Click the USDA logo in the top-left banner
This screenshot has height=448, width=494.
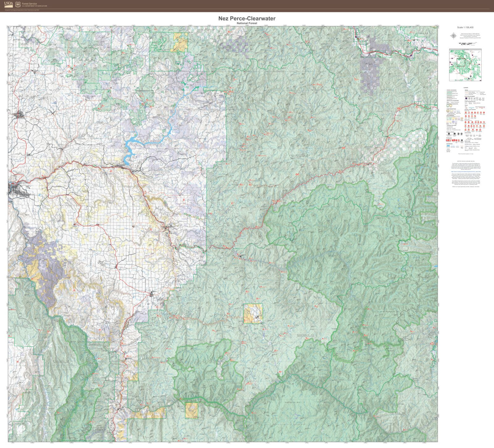[x=8, y=4]
